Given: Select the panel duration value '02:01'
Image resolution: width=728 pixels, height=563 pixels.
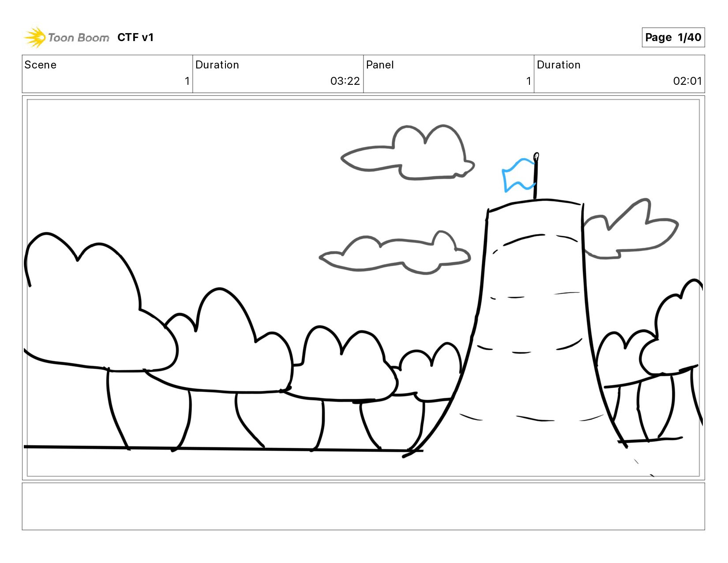Looking at the screenshot, I should point(687,81).
